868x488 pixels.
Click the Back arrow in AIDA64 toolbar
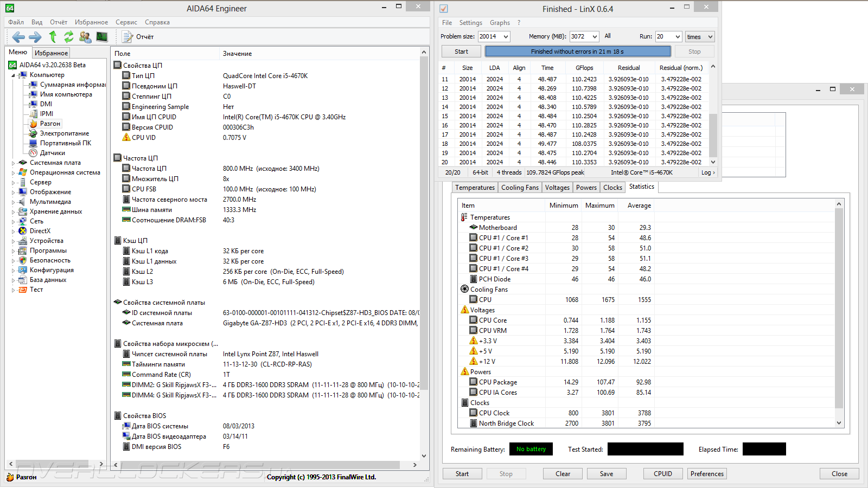(x=18, y=37)
